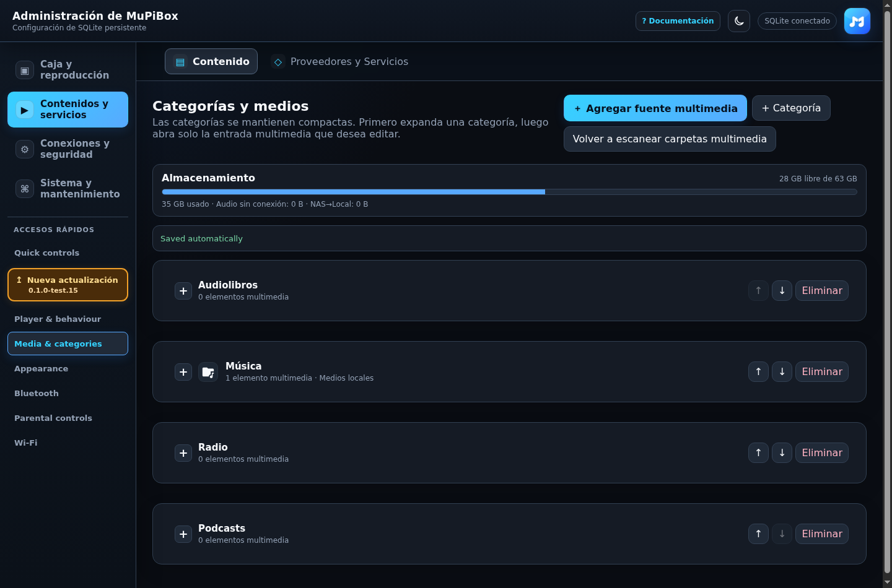Open Caja y reproducción section
Viewport: 892px width, 588px height.
point(68,70)
